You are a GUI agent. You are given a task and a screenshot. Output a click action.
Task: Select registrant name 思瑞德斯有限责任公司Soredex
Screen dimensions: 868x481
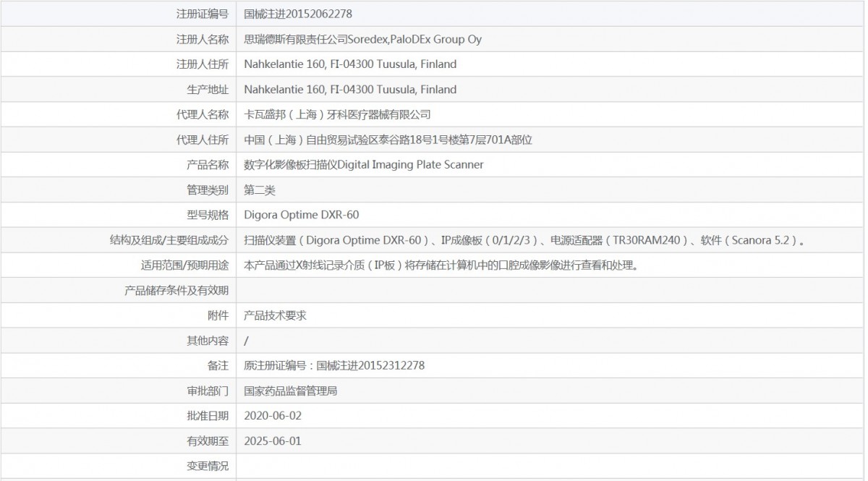(316, 39)
